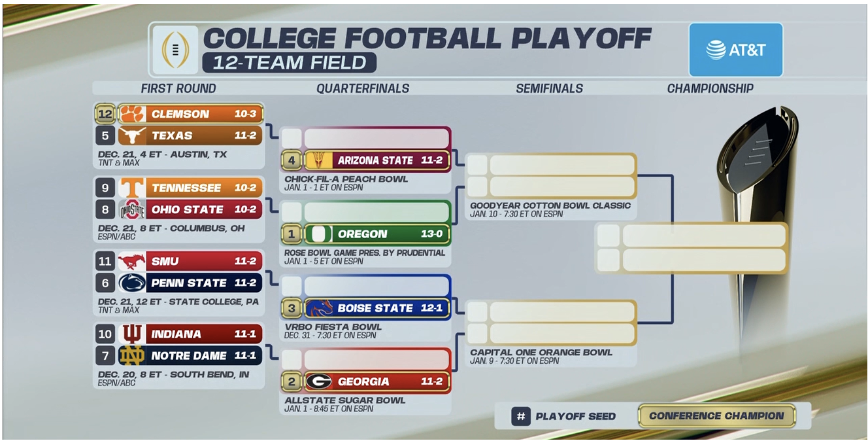Select the Georgia G logo
Viewport: 868px width, 441px height.
pyautogui.click(x=319, y=381)
